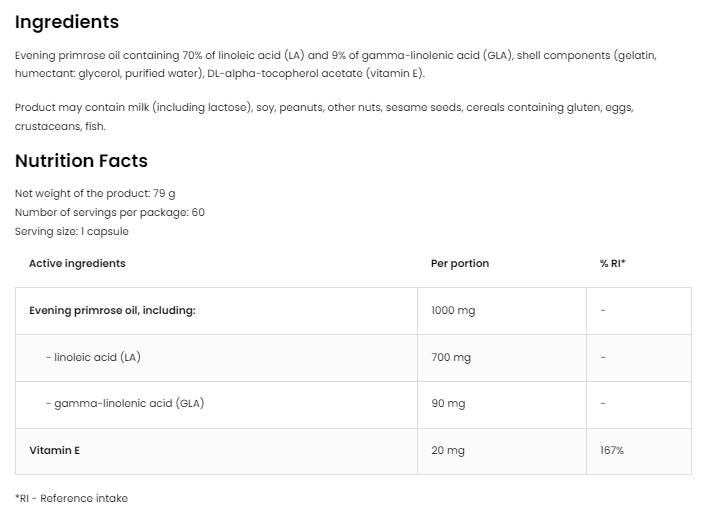
Task: Select the Evening primrose oil row label
Action: [x=112, y=310]
